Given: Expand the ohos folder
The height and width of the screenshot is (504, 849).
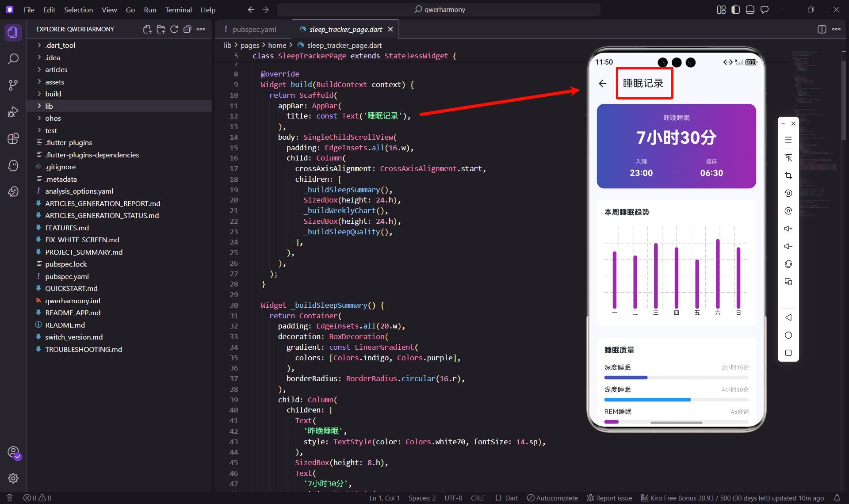Looking at the screenshot, I should tap(53, 118).
